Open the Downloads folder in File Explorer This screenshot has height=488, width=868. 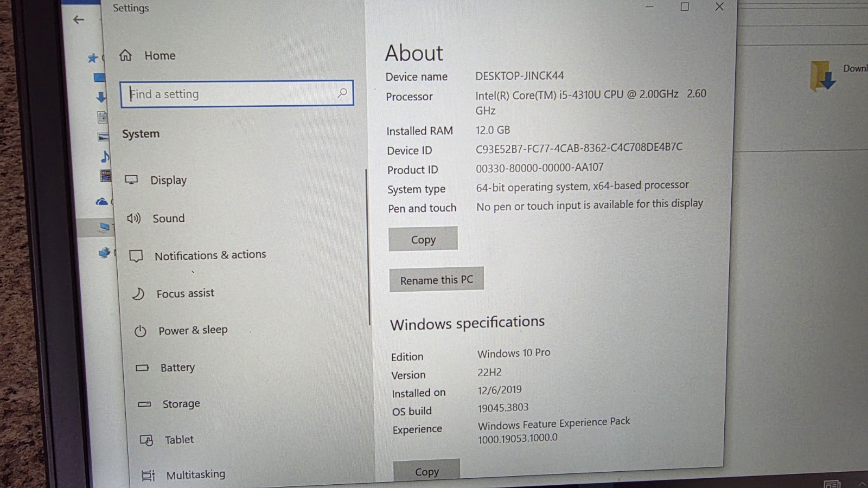(x=822, y=75)
